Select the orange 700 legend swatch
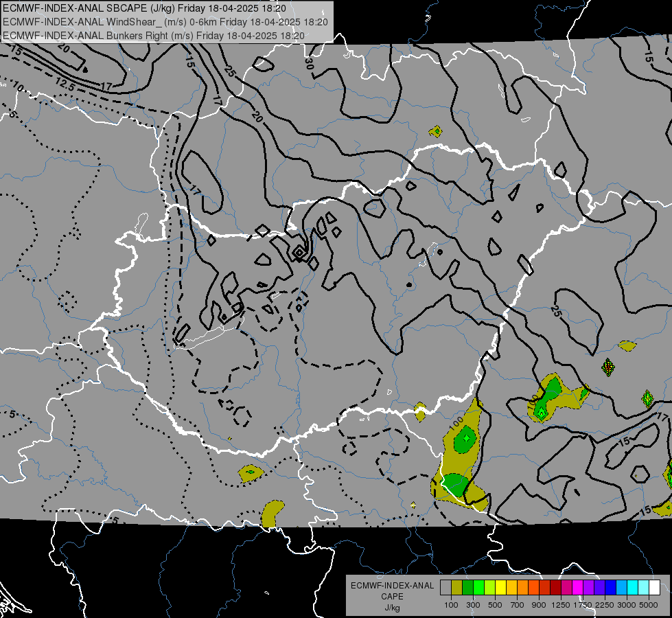672x618 pixels. point(522,588)
